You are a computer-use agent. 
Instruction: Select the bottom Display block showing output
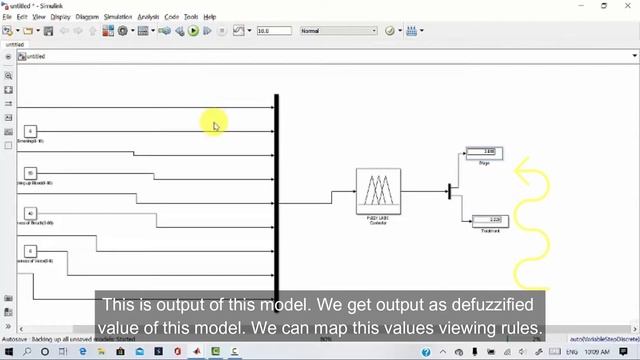pyautogui.click(x=490, y=221)
